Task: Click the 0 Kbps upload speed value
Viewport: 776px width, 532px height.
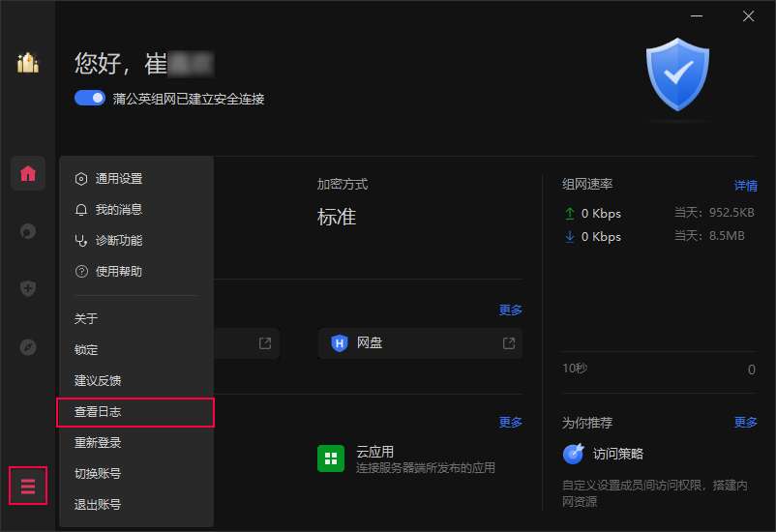Action: [x=601, y=214]
